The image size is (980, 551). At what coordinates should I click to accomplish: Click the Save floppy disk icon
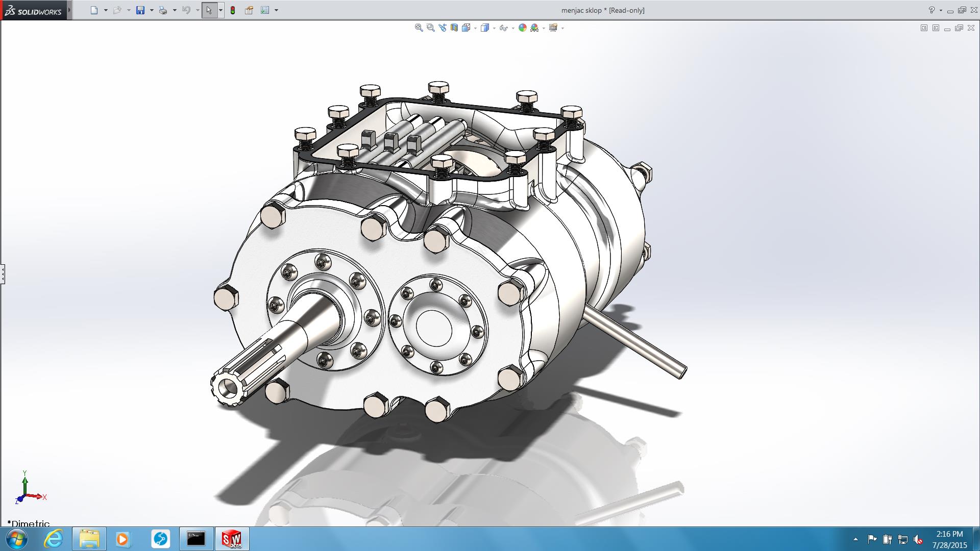point(140,10)
